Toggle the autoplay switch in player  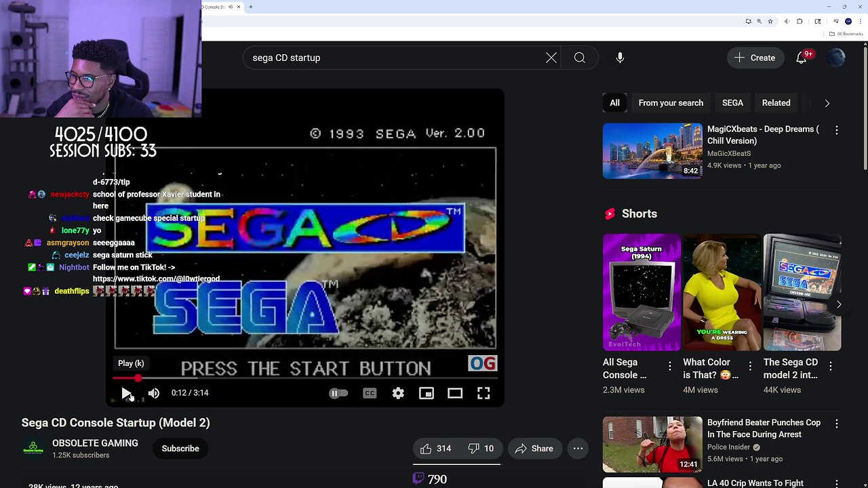(338, 393)
